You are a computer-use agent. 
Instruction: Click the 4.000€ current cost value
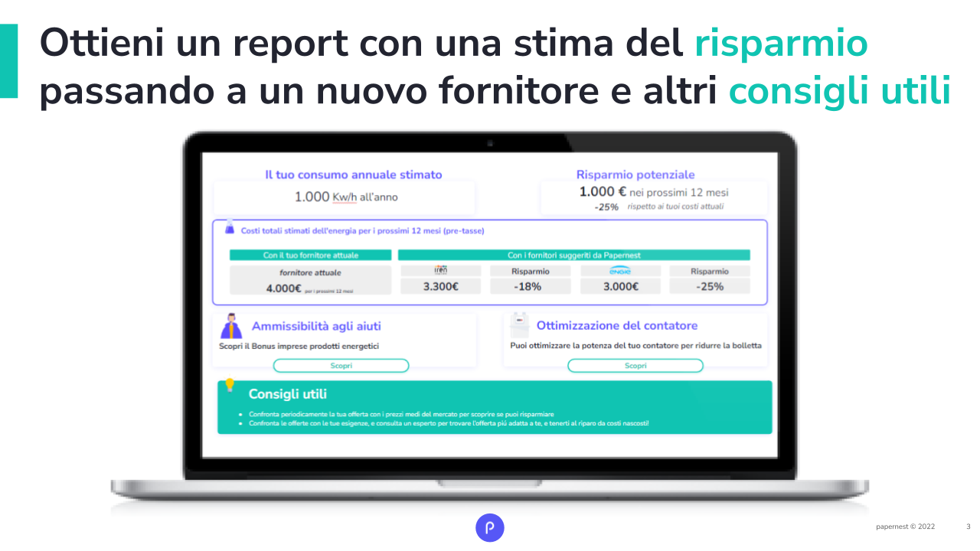(x=283, y=289)
